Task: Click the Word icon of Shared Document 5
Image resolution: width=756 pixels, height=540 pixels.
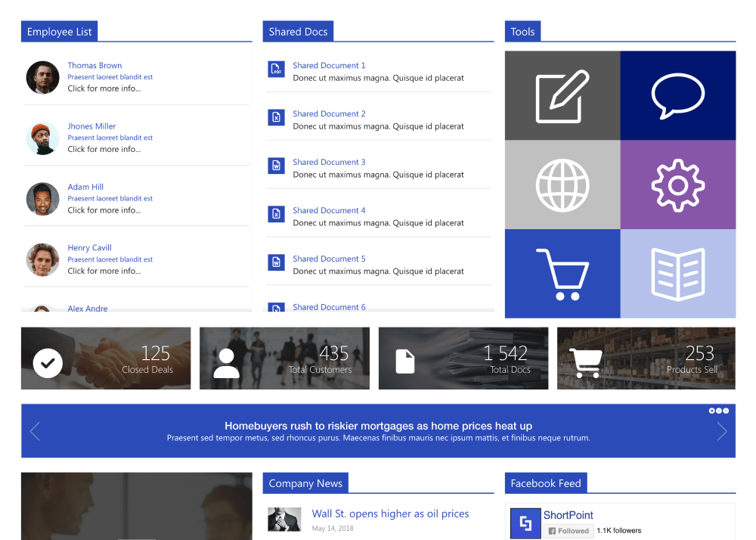Action: pyautogui.click(x=276, y=262)
